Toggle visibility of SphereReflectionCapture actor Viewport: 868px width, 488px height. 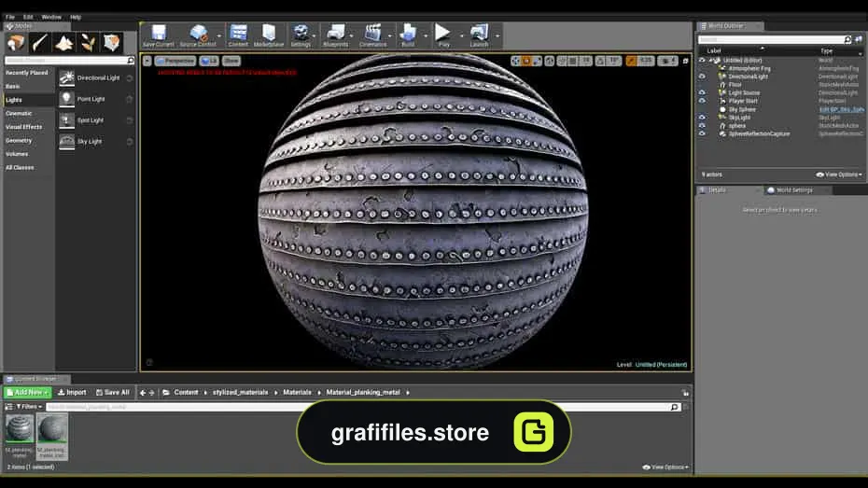pyautogui.click(x=702, y=133)
